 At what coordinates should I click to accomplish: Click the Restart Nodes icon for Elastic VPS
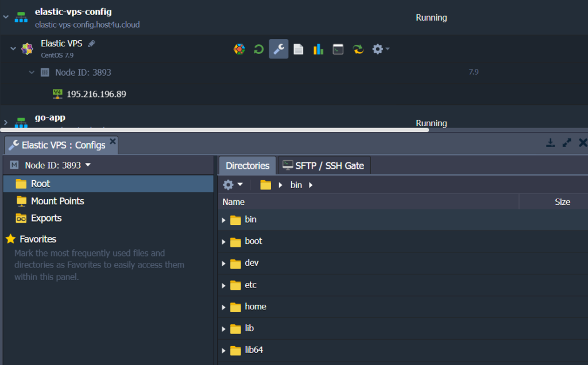point(258,49)
